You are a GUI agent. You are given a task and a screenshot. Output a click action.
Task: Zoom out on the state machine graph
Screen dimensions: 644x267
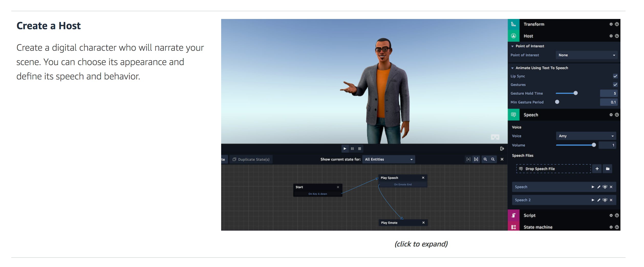pos(493,159)
